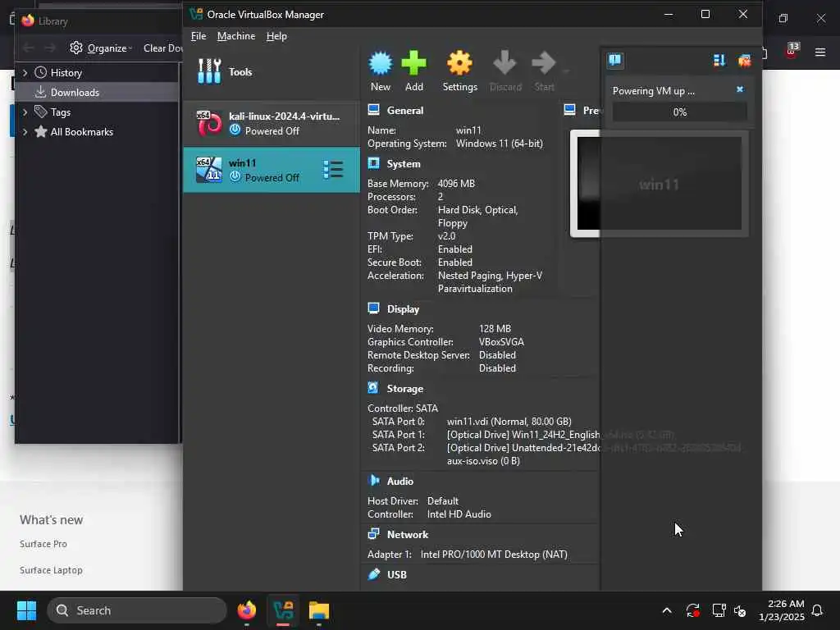Click the taskbar clock showing 2:26 AM
The height and width of the screenshot is (630, 840).
point(781,610)
